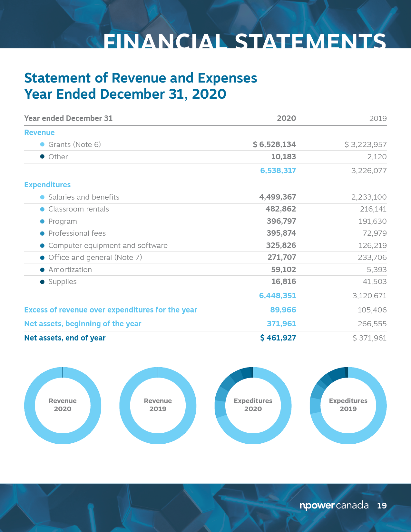Click Excess of revenue over expenditures row label

click(x=111, y=310)
